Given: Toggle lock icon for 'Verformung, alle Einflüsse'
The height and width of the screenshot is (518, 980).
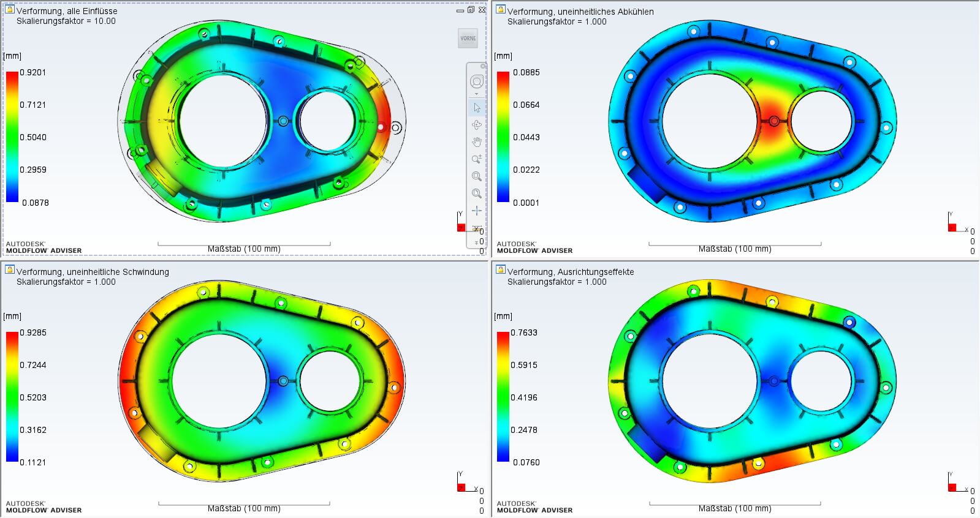Looking at the screenshot, I should (10, 9).
